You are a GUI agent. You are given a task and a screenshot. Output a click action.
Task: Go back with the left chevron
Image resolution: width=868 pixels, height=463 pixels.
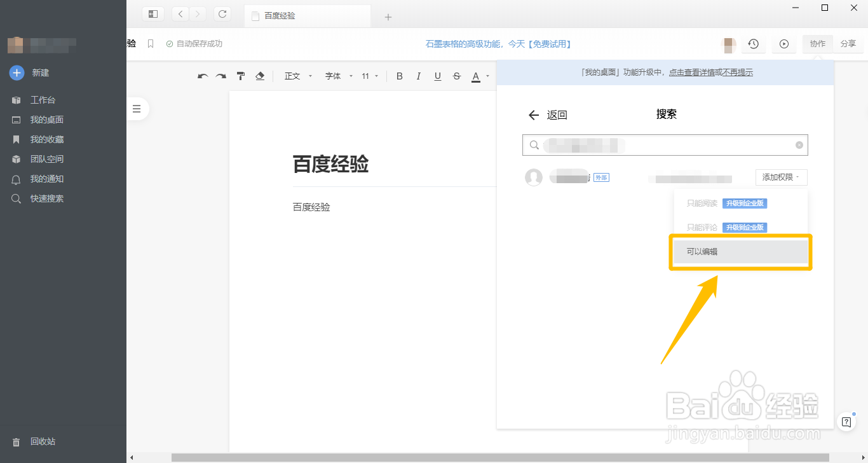pyautogui.click(x=180, y=14)
